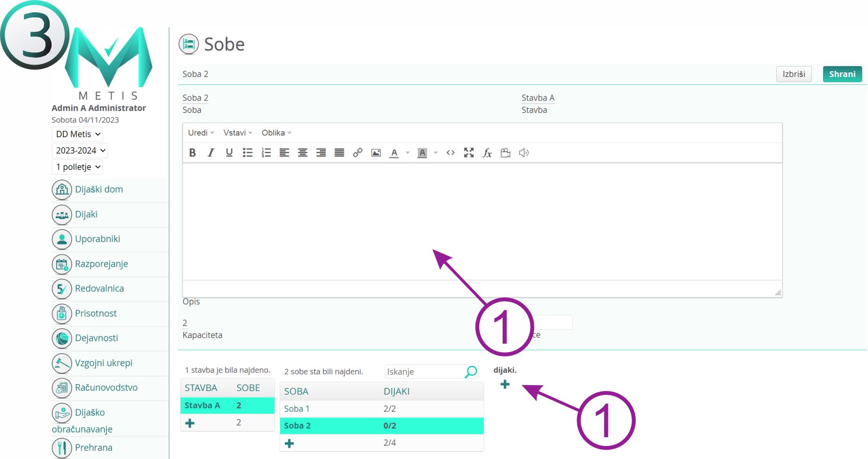Click the Iskanje search field
Viewport: 868px width, 459px height.
[x=424, y=372]
